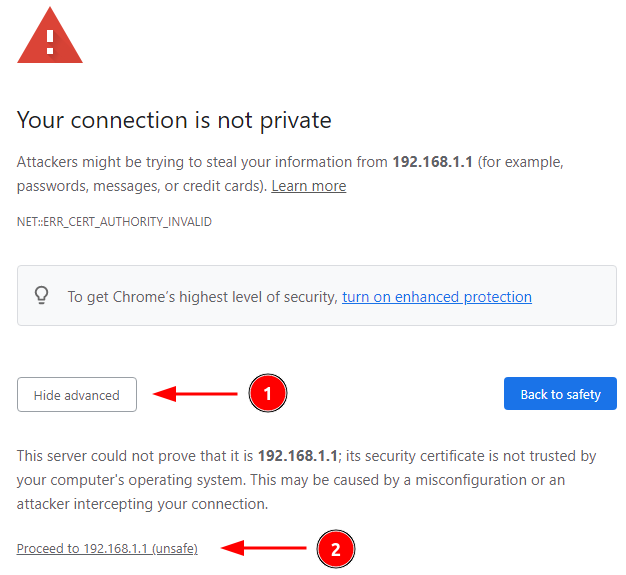
Task: Click the NET::ERR_CERT_AUTHORITY_INVALID error code
Action: [x=114, y=221]
